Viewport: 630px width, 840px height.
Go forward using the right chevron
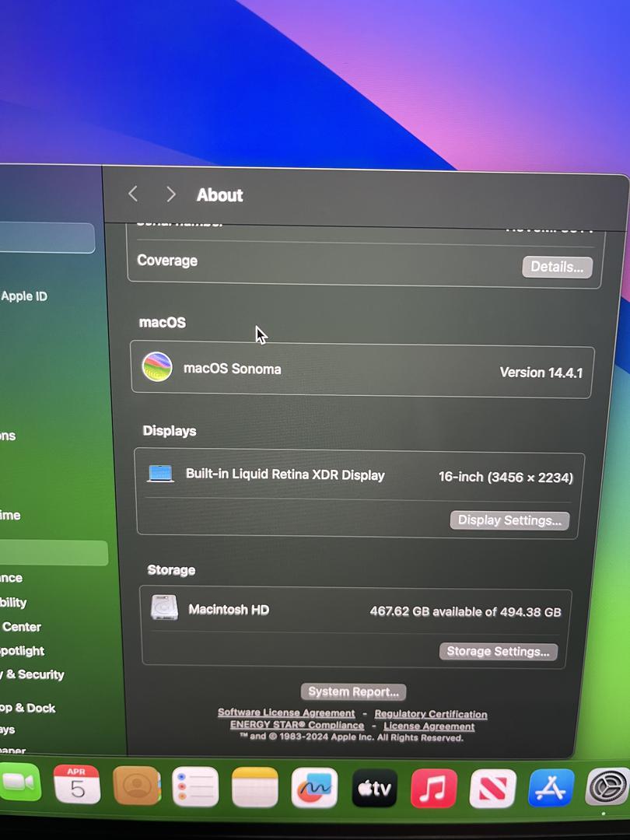click(171, 194)
